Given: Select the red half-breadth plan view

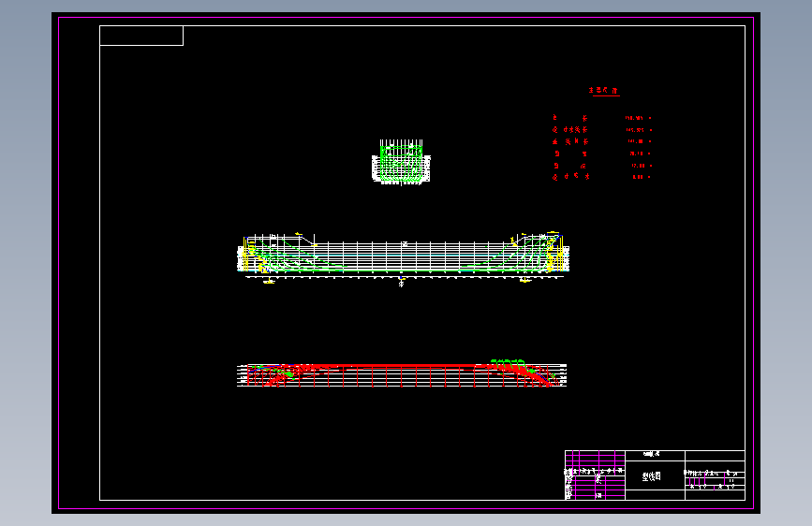Looking at the screenshot, I should [402, 375].
